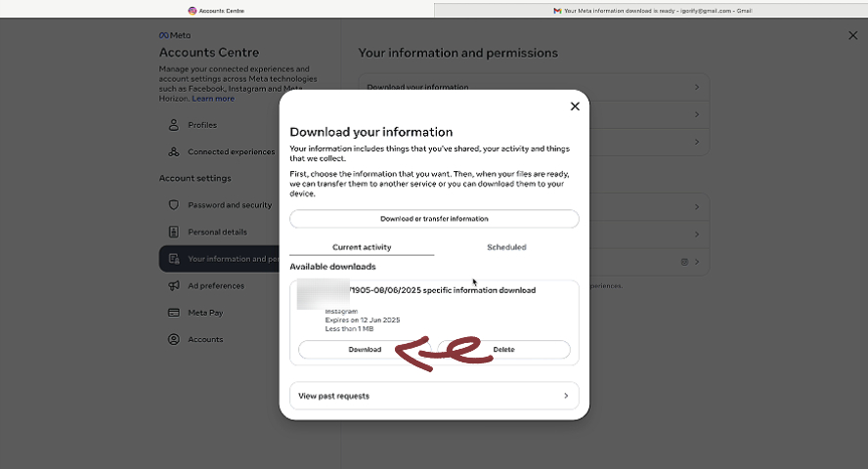Image resolution: width=868 pixels, height=469 pixels.
Task: Click the Connected experiences icon
Action: 174,151
